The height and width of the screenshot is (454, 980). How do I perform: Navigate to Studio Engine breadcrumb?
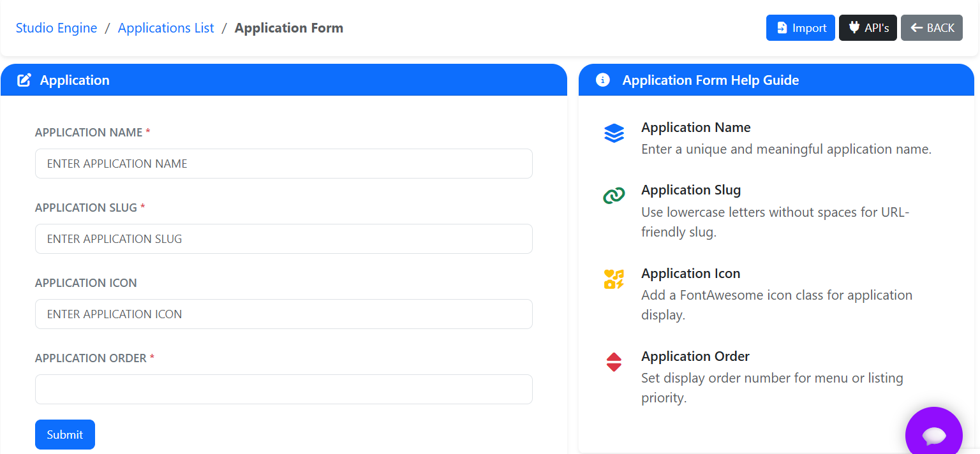(x=57, y=28)
